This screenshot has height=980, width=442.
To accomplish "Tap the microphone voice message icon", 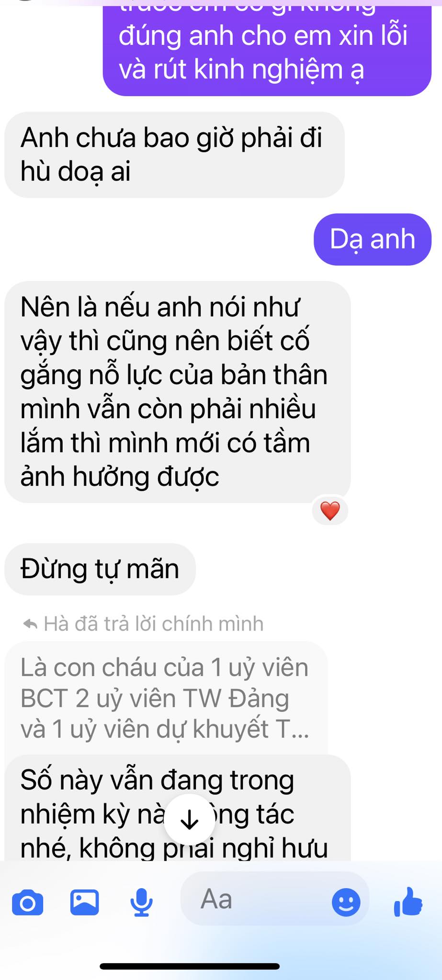I will pos(142,902).
